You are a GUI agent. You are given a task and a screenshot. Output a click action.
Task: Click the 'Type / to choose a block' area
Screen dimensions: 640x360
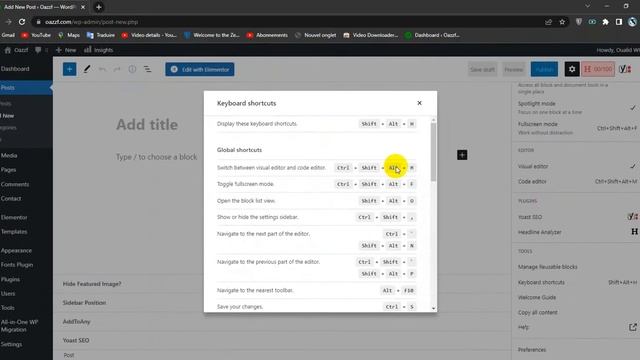(x=156, y=157)
